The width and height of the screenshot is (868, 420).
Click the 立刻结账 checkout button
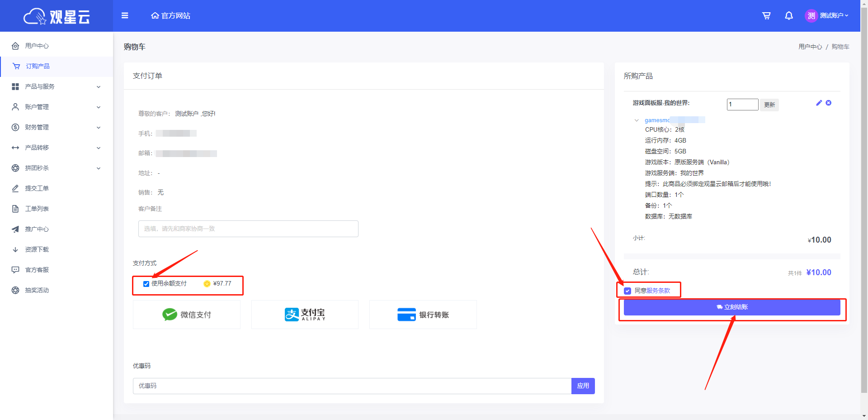(731, 307)
